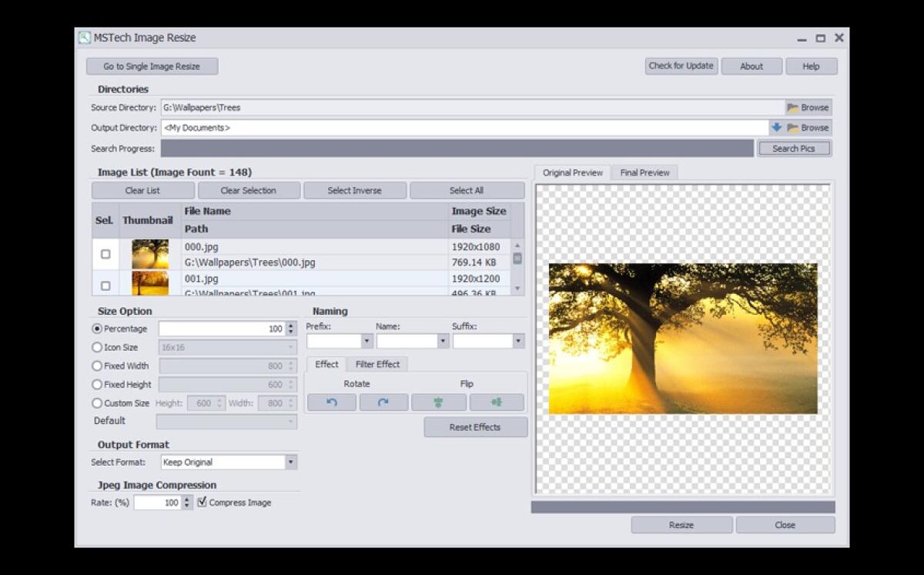924x575 pixels.
Task: Open the Select Format dropdown
Action: point(290,461)
